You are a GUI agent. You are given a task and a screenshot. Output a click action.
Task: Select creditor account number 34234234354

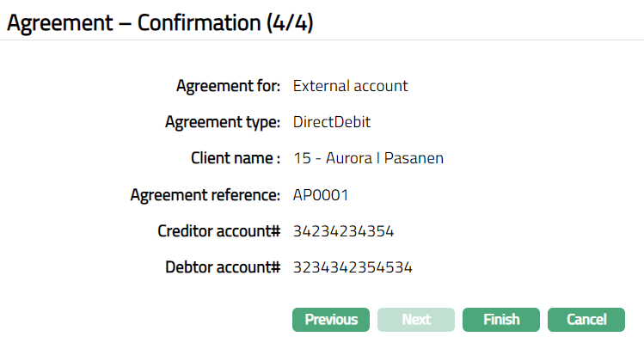click(x=344, y=231)
